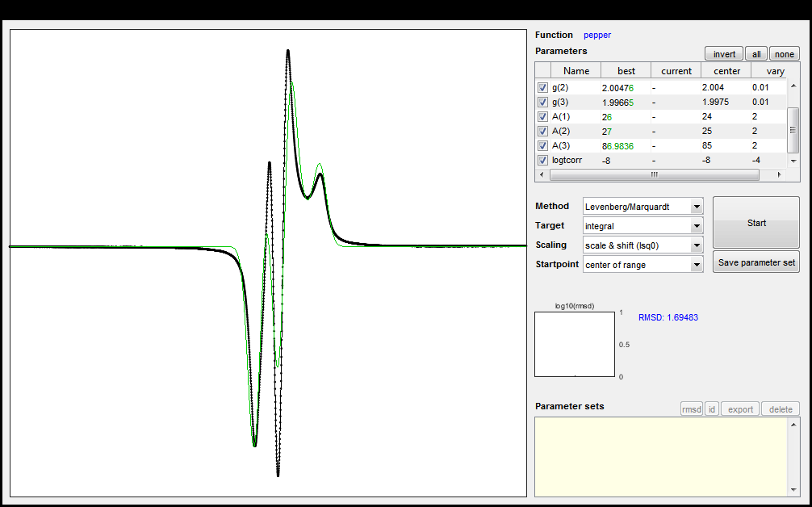Click the down arrow in Parameter sets list

click(793, 490)
